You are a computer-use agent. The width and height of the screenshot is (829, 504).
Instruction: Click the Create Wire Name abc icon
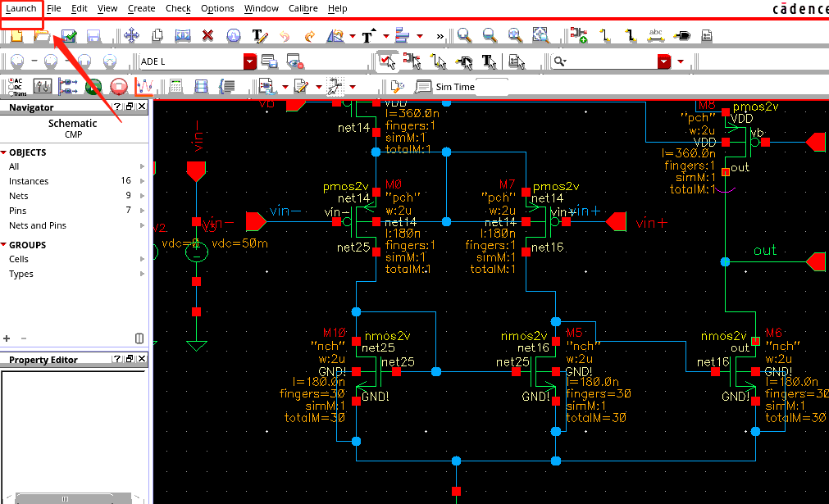pyautogui.click(x=655, y=36)
